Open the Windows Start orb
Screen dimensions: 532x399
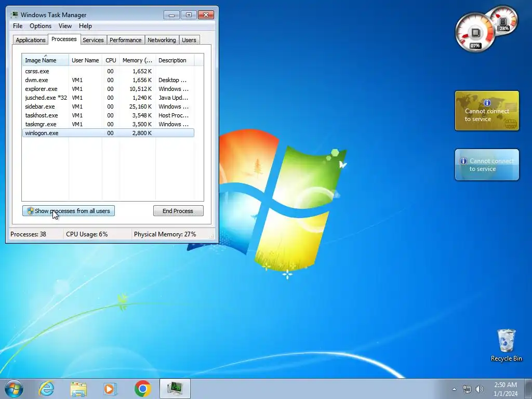click(x=14, y=389)
